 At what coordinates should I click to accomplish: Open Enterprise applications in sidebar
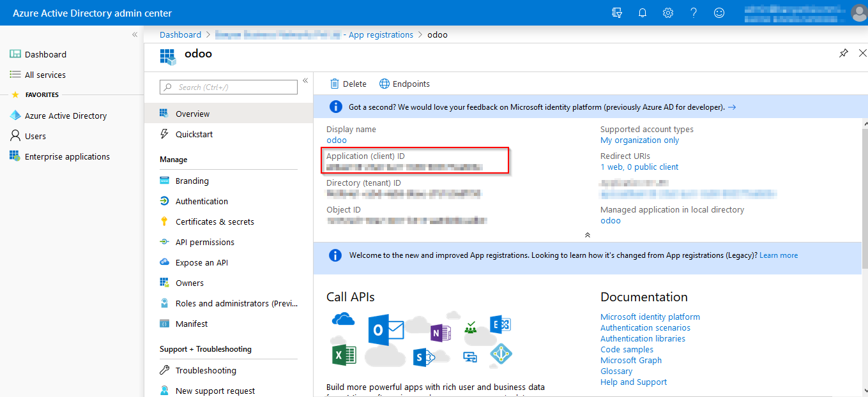tap(67, 156)
